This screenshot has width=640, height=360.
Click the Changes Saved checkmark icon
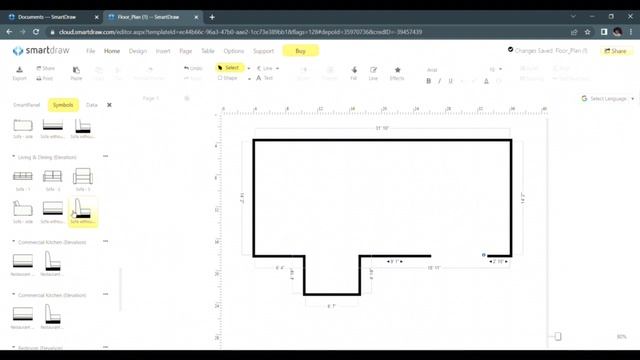click(x=510, y=50)
